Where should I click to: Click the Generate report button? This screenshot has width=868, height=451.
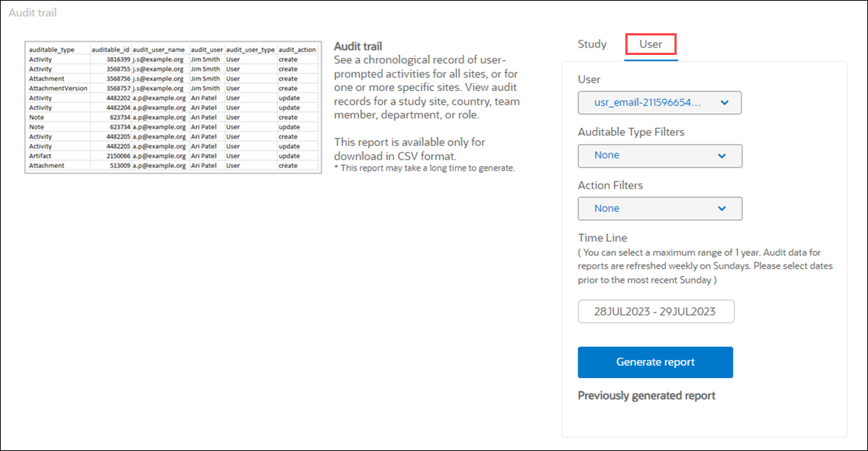point(655,362)
